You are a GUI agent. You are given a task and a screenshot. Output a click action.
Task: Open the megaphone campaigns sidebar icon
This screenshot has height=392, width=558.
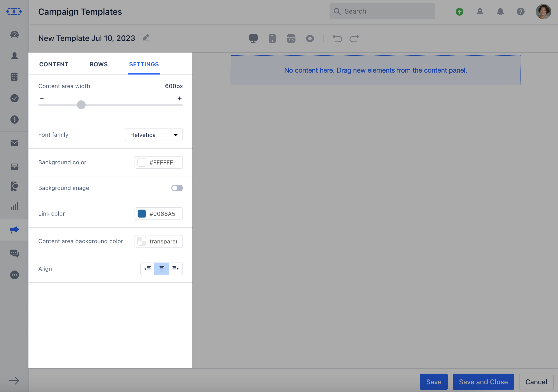tap(14, 230)
